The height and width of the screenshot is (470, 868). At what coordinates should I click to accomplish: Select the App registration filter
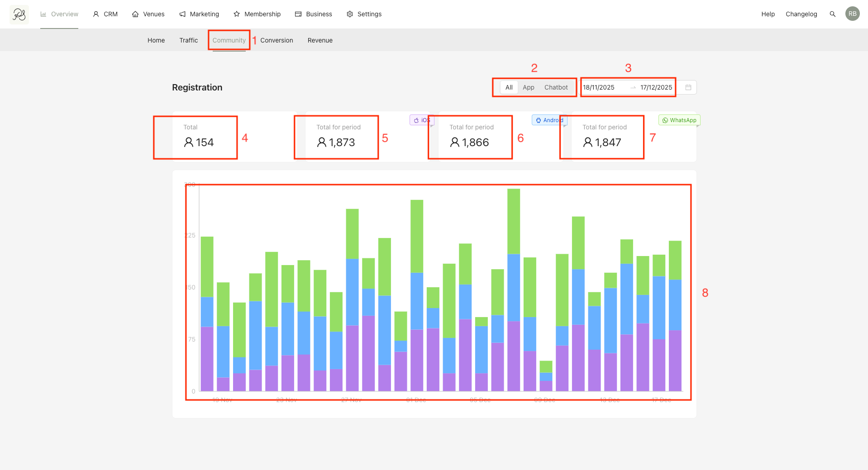[x=528, y=87]
